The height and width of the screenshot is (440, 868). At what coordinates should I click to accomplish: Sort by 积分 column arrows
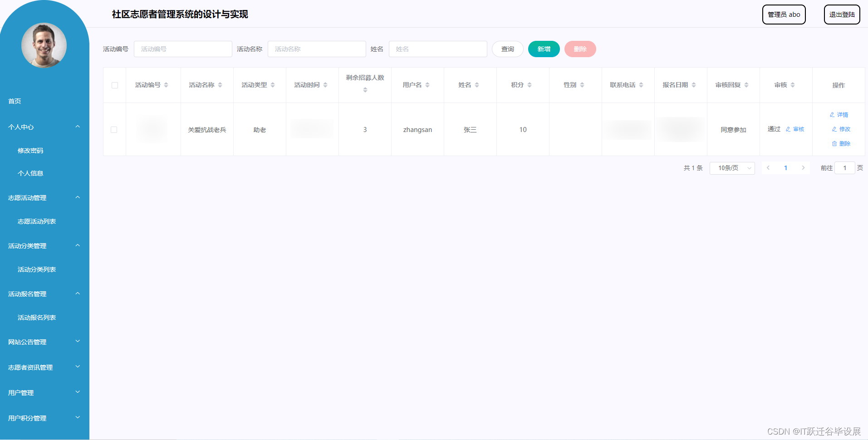(x=530, y=85)
